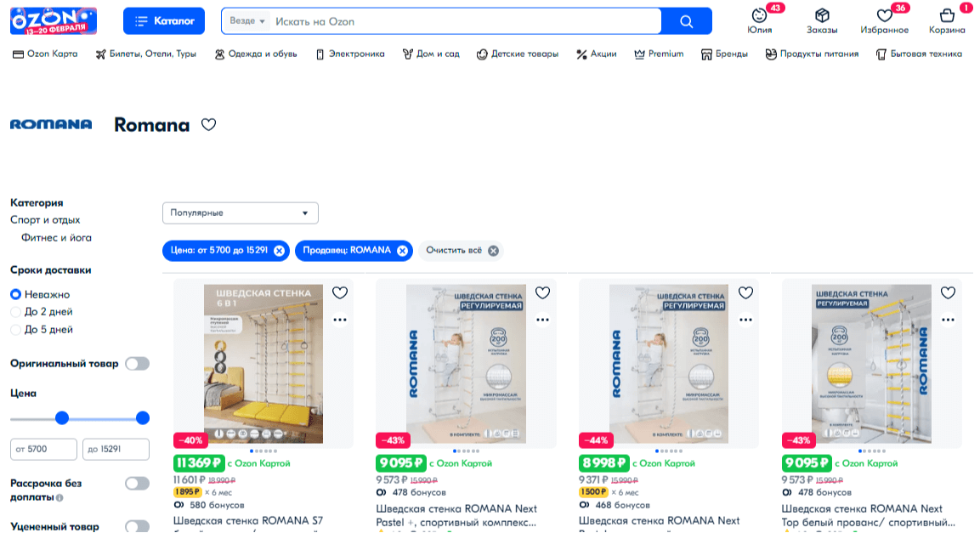Screen dimensions: 980x533
Task: Focus the Искать на Ozon search field
Action: click(466, 21)
